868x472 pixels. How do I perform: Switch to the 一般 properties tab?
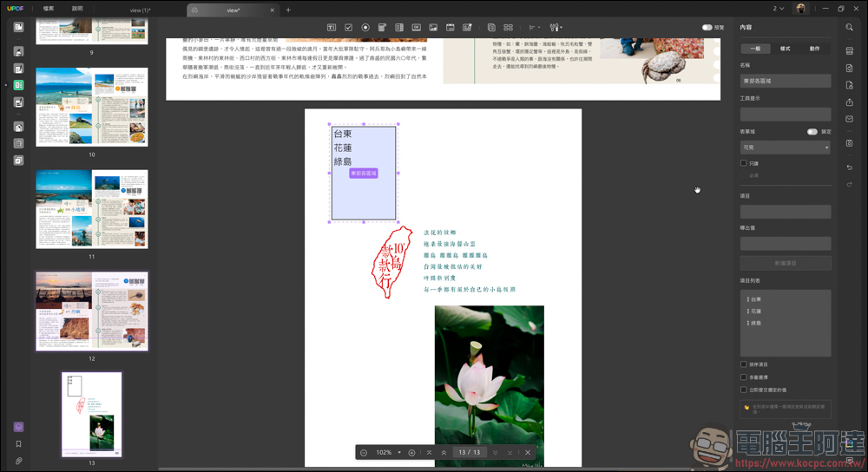click(755, 49)
